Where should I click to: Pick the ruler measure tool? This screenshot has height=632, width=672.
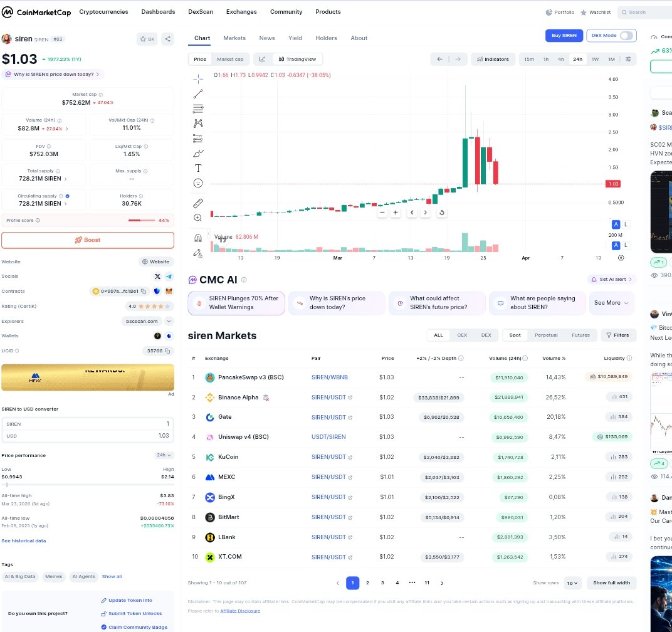(198, 203)
